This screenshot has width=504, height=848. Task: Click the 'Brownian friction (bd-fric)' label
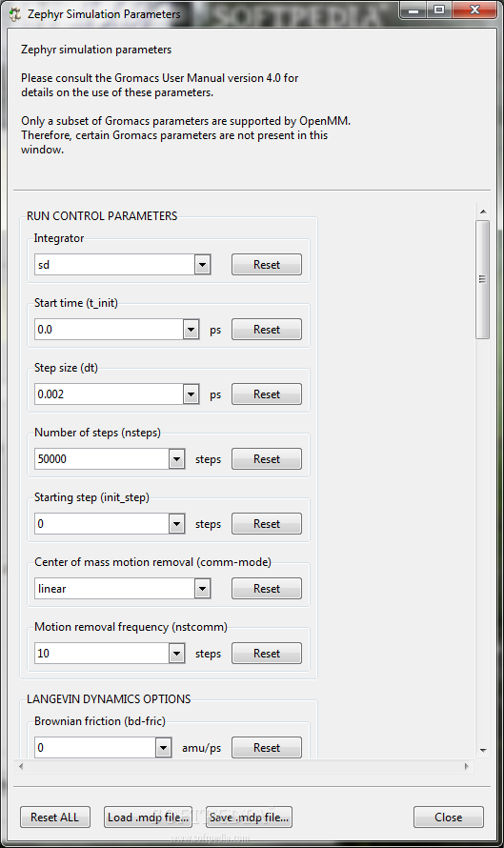pos(99,721)
